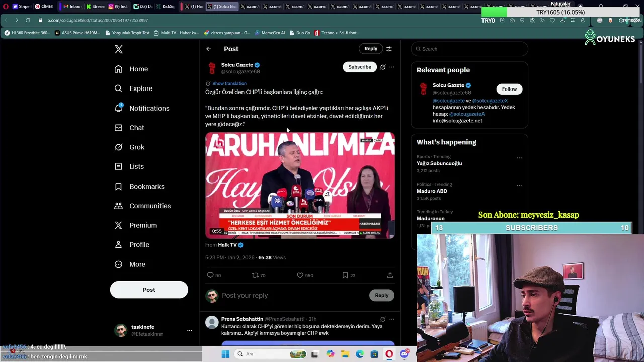Viewport: 644px width, 362px height.
Task: Open the Yağız Sabuncuoğlu trending topic
Action: (439, 163)
